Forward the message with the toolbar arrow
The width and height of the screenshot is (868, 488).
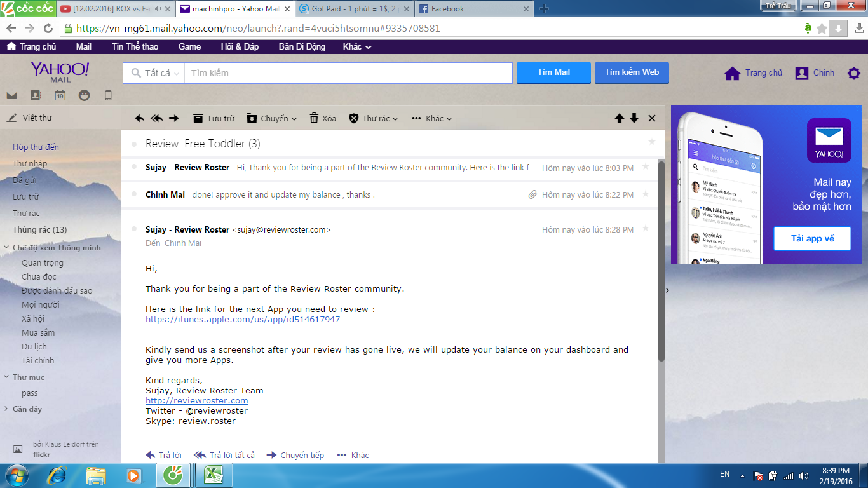[173, 118]
